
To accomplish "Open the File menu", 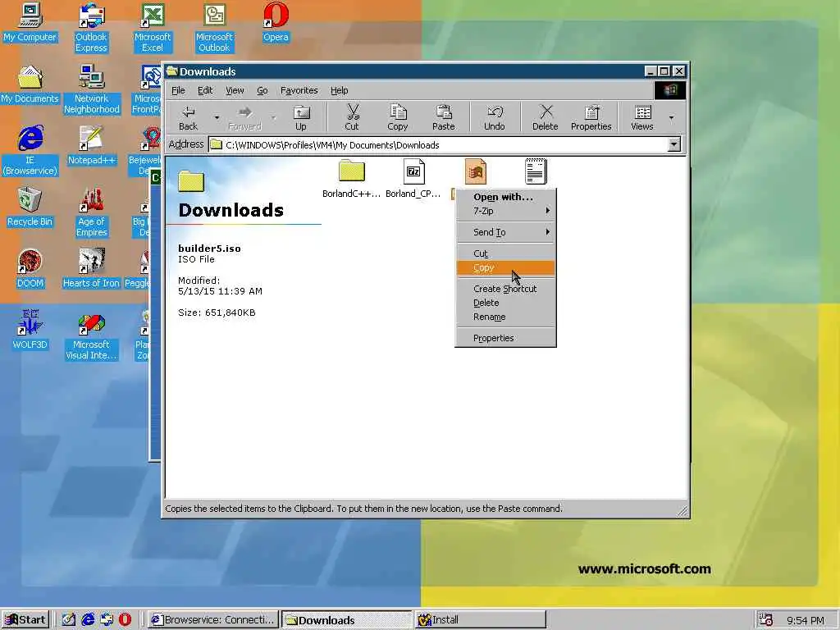I will tap(178, 90).
